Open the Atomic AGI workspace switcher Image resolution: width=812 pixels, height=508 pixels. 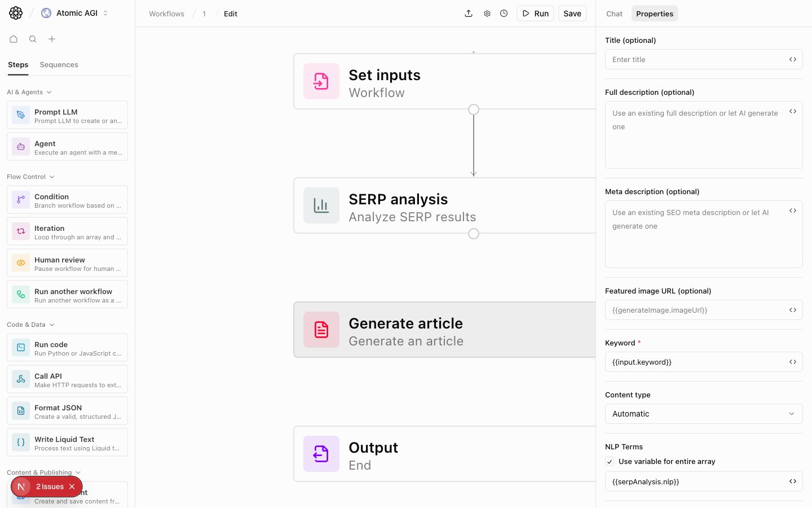click(74, 13)
